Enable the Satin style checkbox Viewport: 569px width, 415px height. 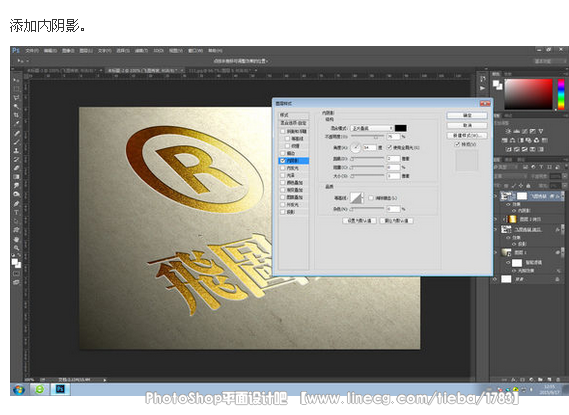pyautogui.click(x=283, y=175)
